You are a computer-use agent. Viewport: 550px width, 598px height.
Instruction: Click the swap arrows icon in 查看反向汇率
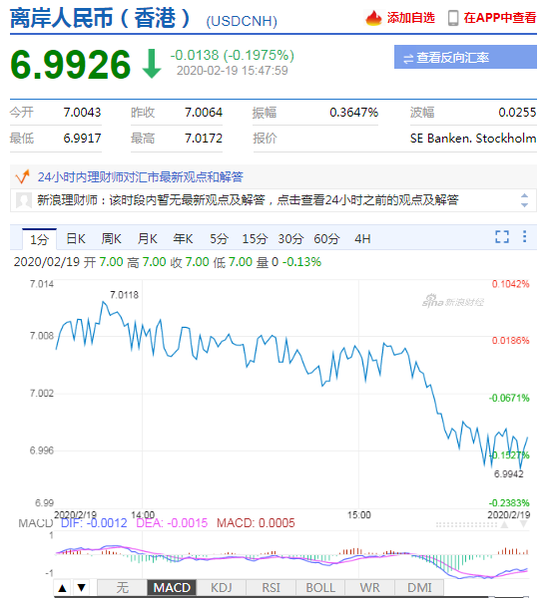408,59
